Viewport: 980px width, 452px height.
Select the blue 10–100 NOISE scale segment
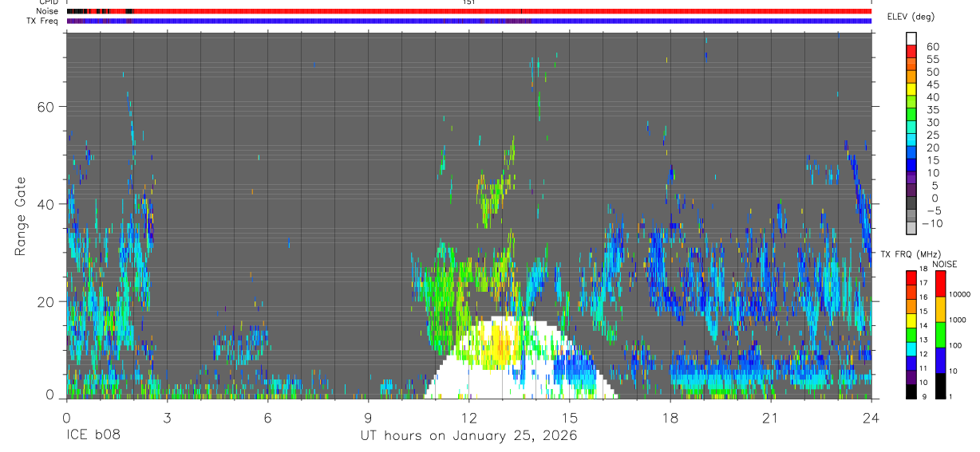tap(940, 360)
